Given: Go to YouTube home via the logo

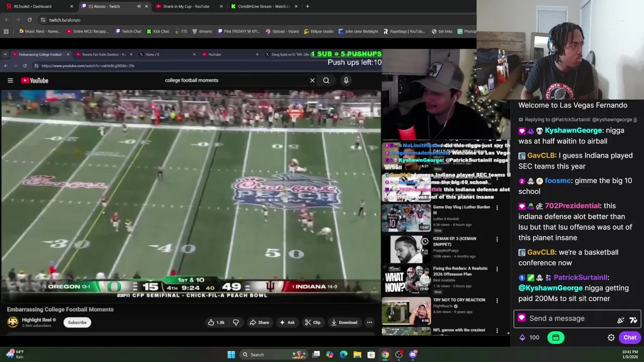Looking at the screenshot, I should tap(35, 80).
